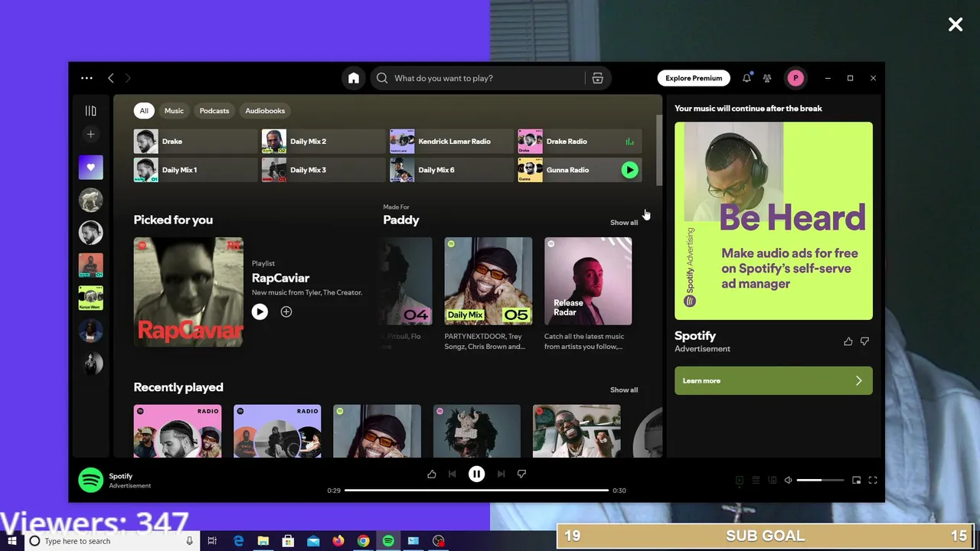Open File Explorer from taskbar

coord(263,541)
